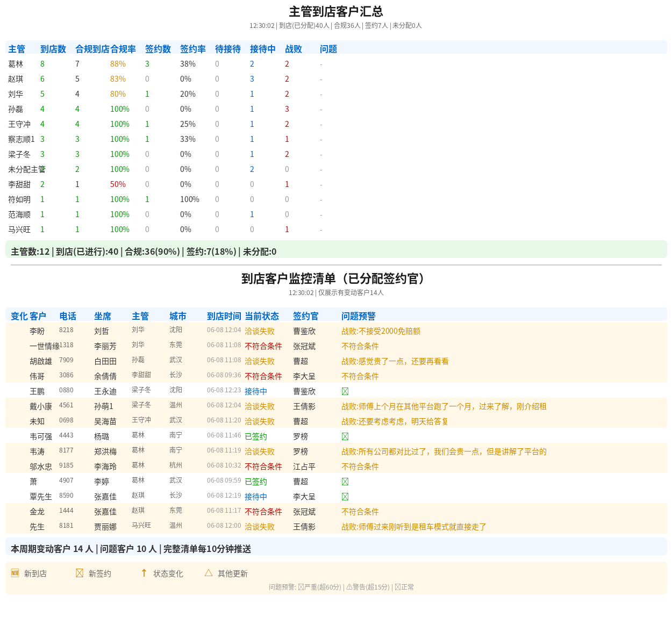Click the 33% signing rate value
The height and width of the screenshot is (617, 672).
(188, 139)
